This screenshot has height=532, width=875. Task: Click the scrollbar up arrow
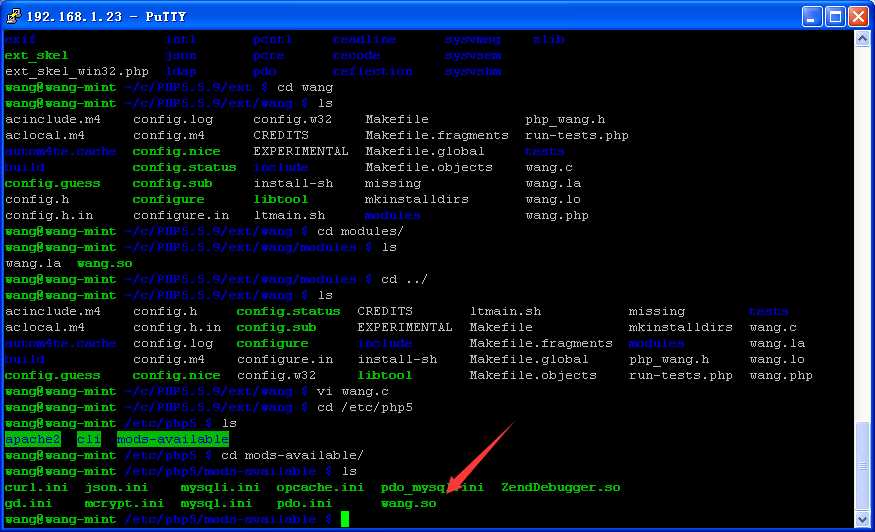[x=862, y=39]
